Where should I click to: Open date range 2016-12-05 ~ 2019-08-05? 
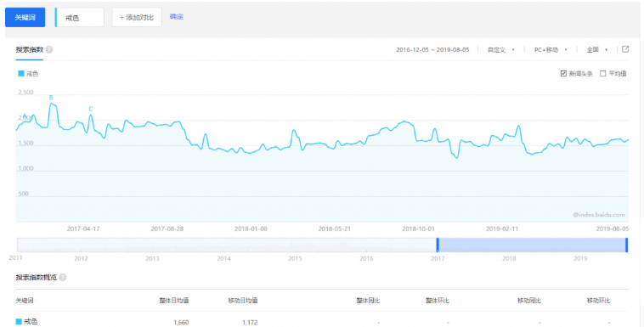click(x=432, y=50)
